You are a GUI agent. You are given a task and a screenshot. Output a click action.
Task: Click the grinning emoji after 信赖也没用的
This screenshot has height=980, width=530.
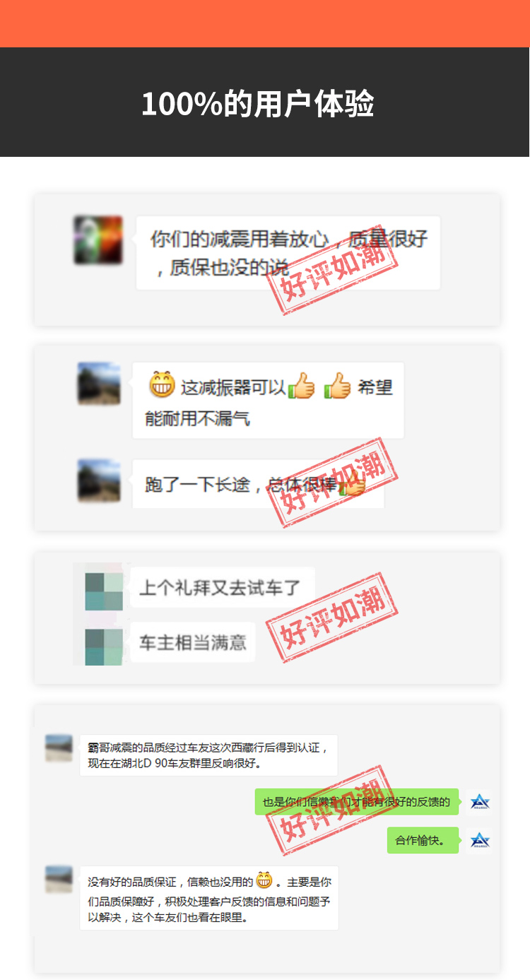pyautogui.click(x=264, y=880)
